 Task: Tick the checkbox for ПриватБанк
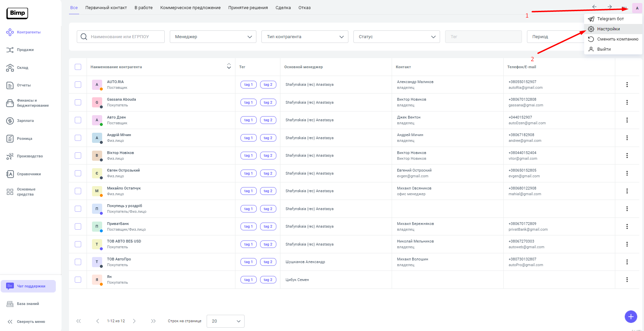(78, 227)
